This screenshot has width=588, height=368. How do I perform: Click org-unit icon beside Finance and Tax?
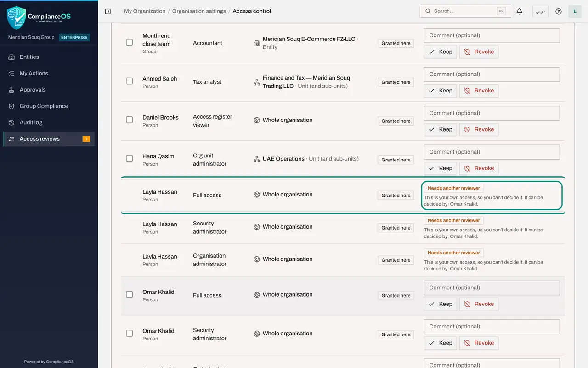tap(257, 82)
